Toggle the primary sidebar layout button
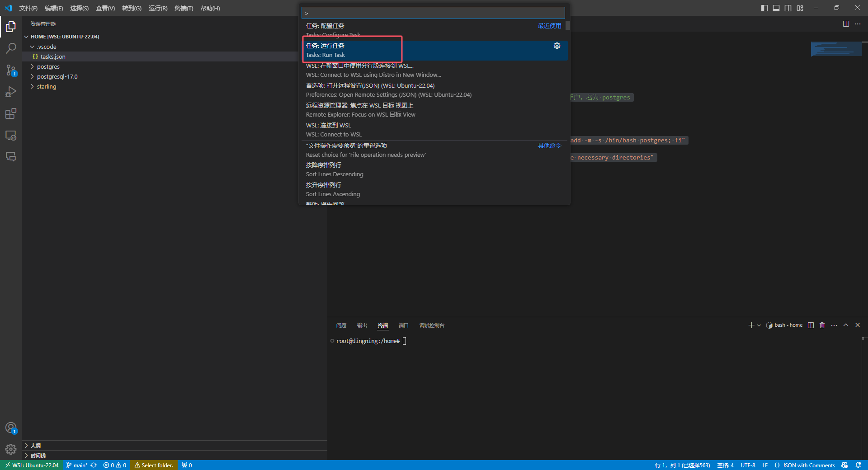The width and height of the screenshot is (868, 470). [x=764, y=8]
